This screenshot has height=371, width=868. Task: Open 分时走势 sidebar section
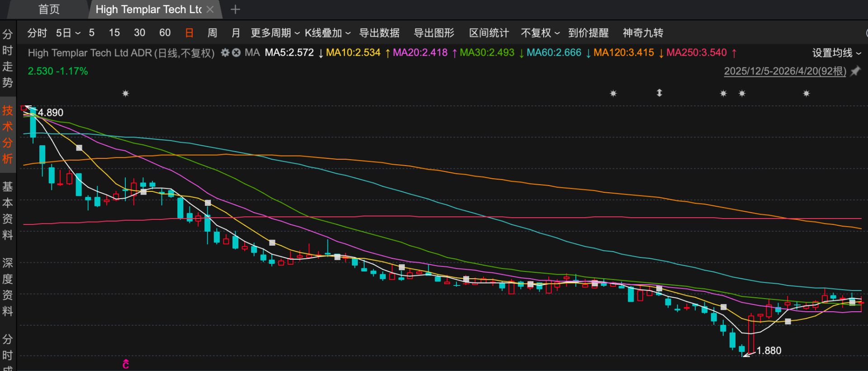pyautogui.click(x=8, y=58)
